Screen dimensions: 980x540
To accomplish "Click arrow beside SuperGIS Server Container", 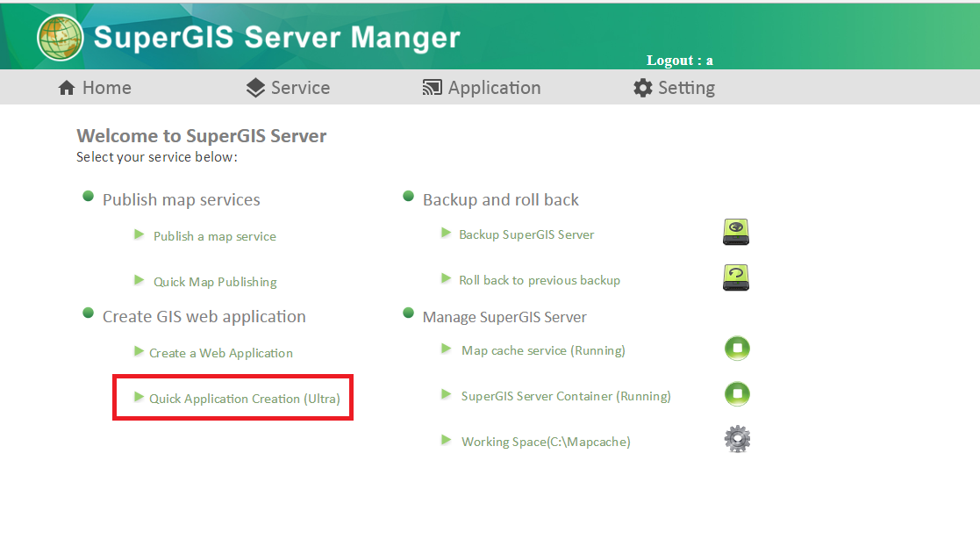I will pyautogui.click(x=447, y=394).
